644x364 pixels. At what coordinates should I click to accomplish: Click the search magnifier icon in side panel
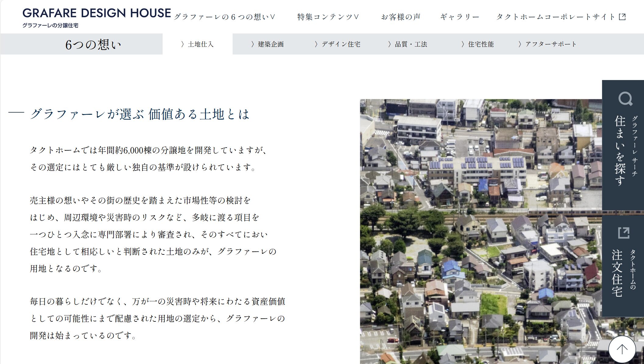[x=625, y=99]
